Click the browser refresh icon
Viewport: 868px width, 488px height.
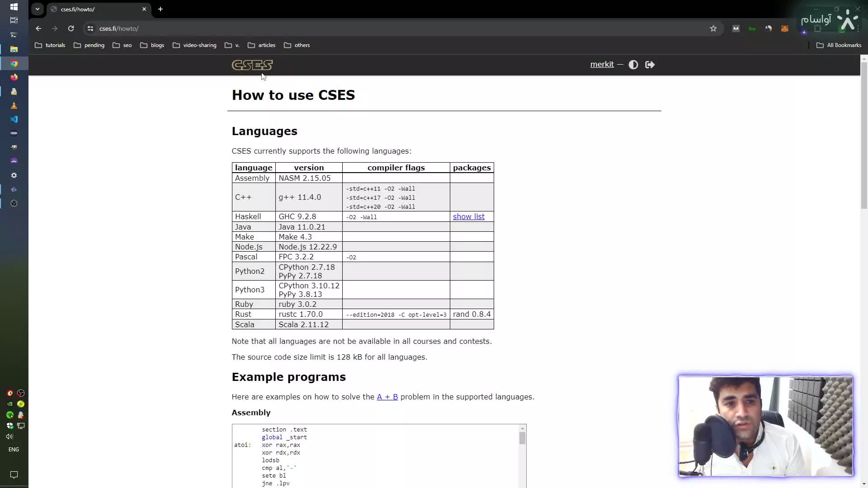tap(71, 28)
